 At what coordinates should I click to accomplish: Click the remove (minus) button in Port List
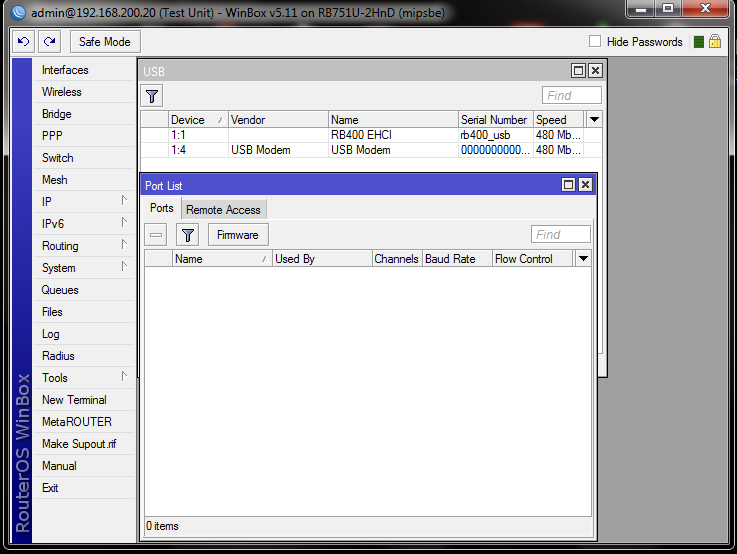156,234
